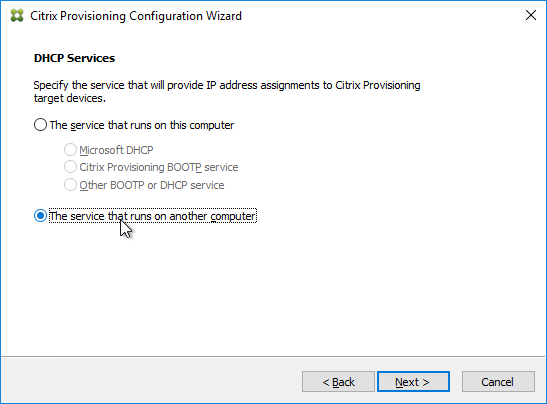
Task: Click the 'Citrix Provisioning BOOTP service' label
Action: pyautogui.click(x=159, y=167)
